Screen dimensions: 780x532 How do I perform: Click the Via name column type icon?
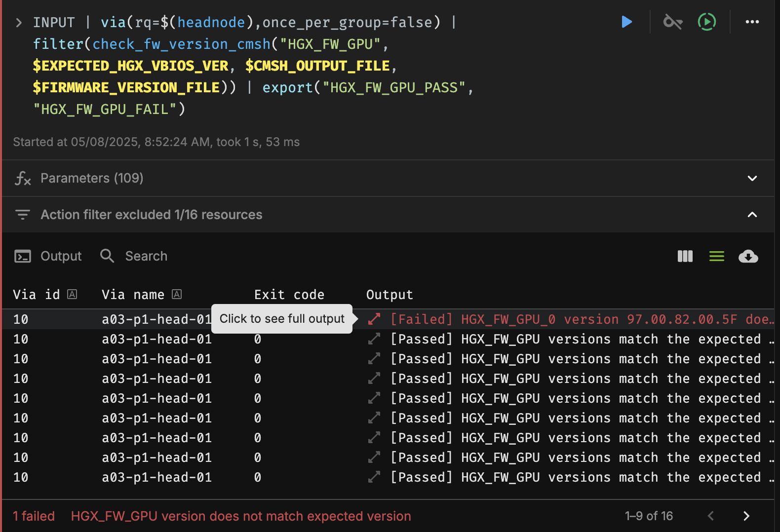click(x=177, y=295)
